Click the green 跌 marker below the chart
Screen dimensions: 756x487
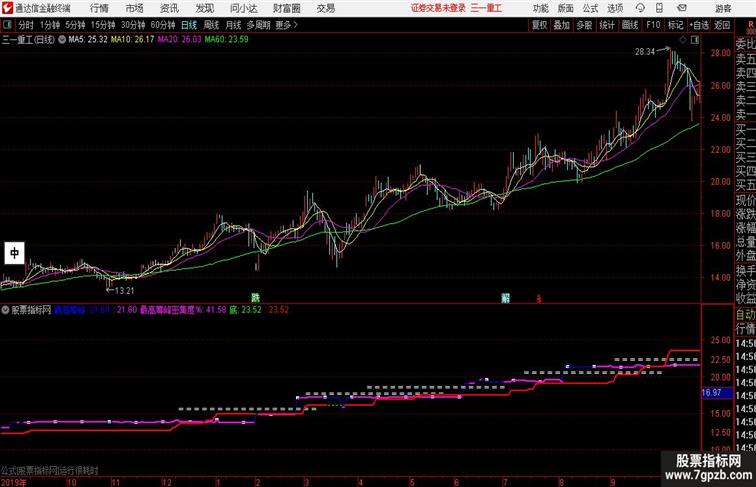tap(255, 298)
